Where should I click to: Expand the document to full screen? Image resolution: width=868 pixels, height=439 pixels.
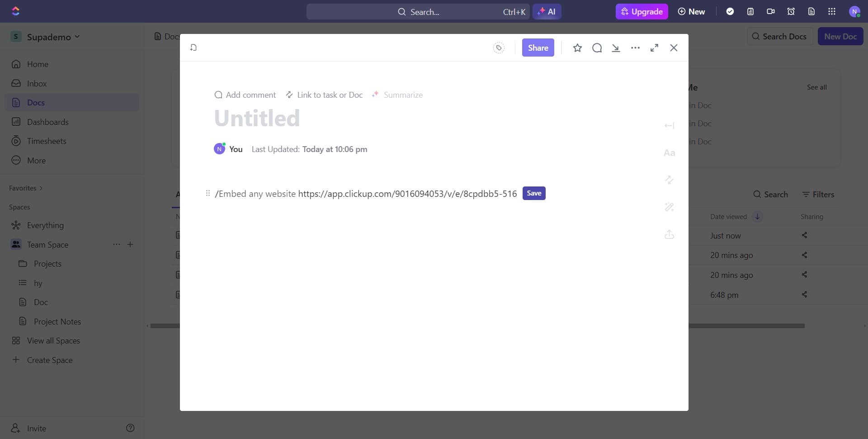[x=654, y=48]
